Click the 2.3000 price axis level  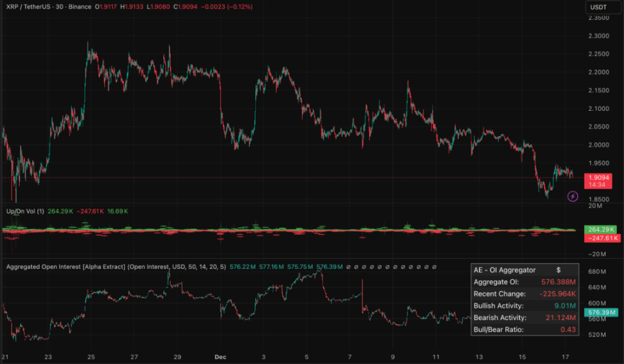(x=598, y=36)
